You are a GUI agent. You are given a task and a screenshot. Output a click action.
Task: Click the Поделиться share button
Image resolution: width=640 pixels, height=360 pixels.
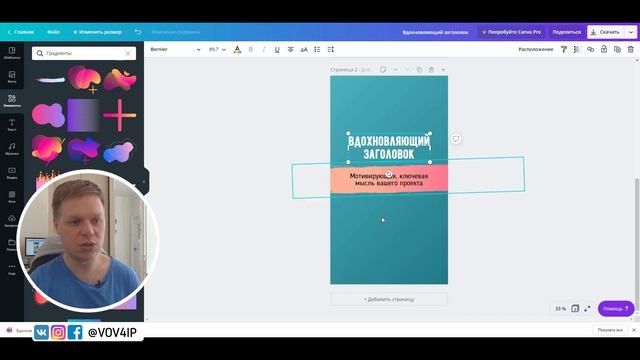[x=567, y=32]
